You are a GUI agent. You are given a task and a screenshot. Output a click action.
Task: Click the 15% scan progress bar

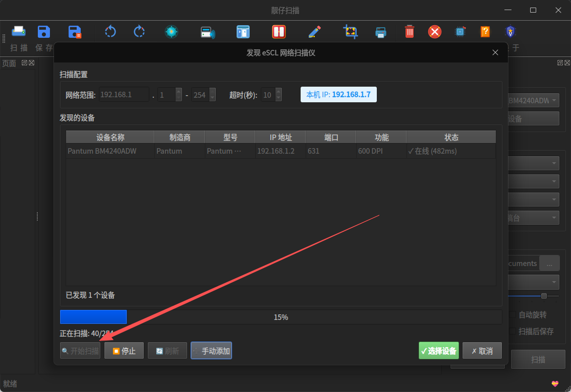point(281,317)
